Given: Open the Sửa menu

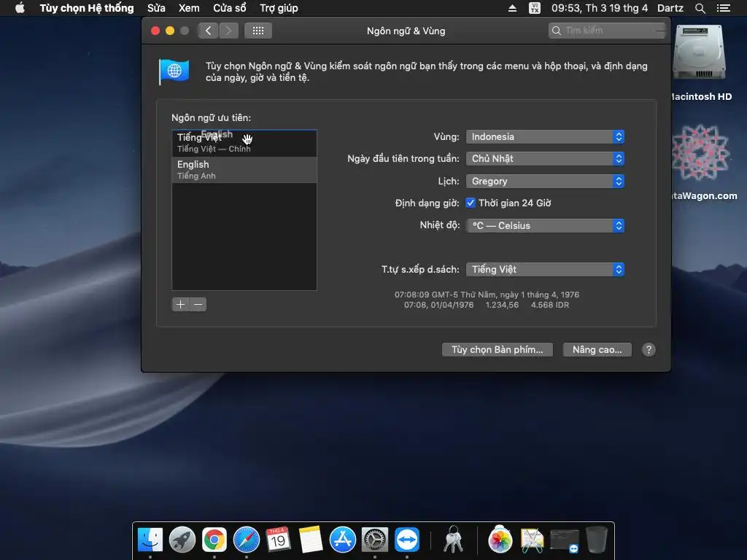Looking at the screenshot, I should click(x=156, y=8).
